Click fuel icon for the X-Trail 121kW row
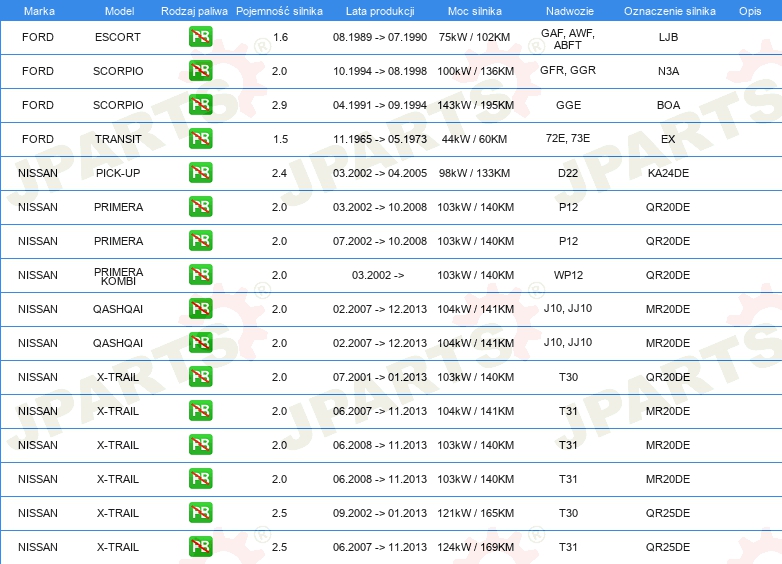This screenshot has width=782, height=564. pos(200,513)
